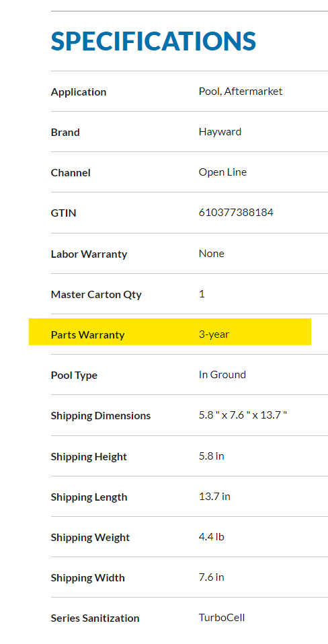Click the Labor Warranty label

89,254
